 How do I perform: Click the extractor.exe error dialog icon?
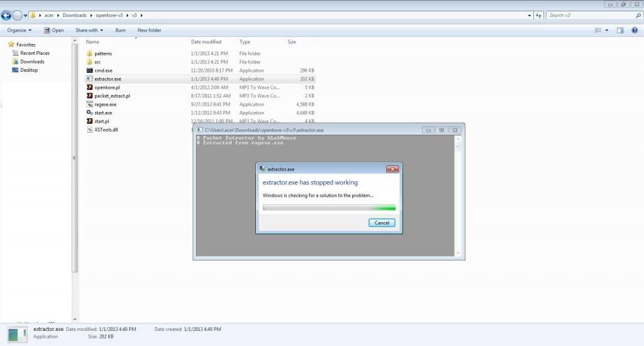[262, 169]
